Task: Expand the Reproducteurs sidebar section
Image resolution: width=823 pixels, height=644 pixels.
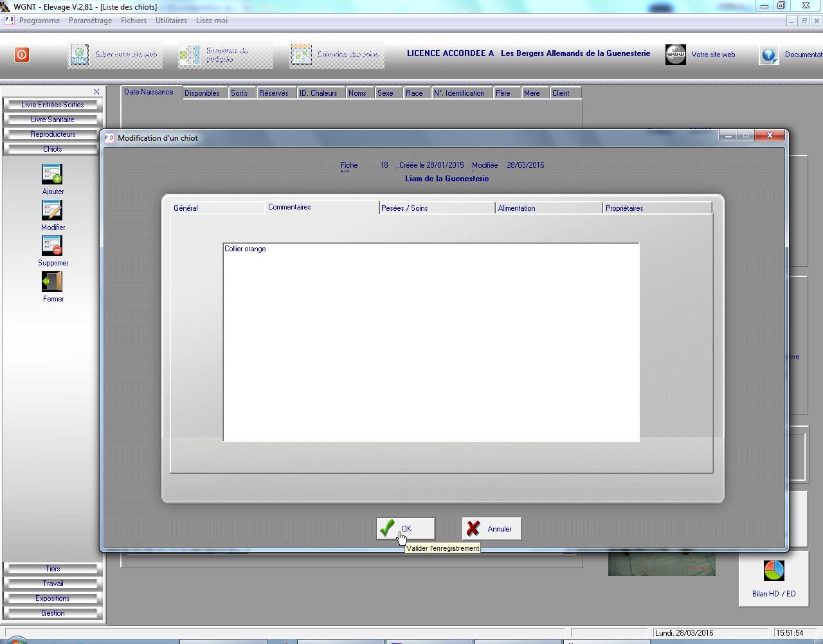Action: 53,134
